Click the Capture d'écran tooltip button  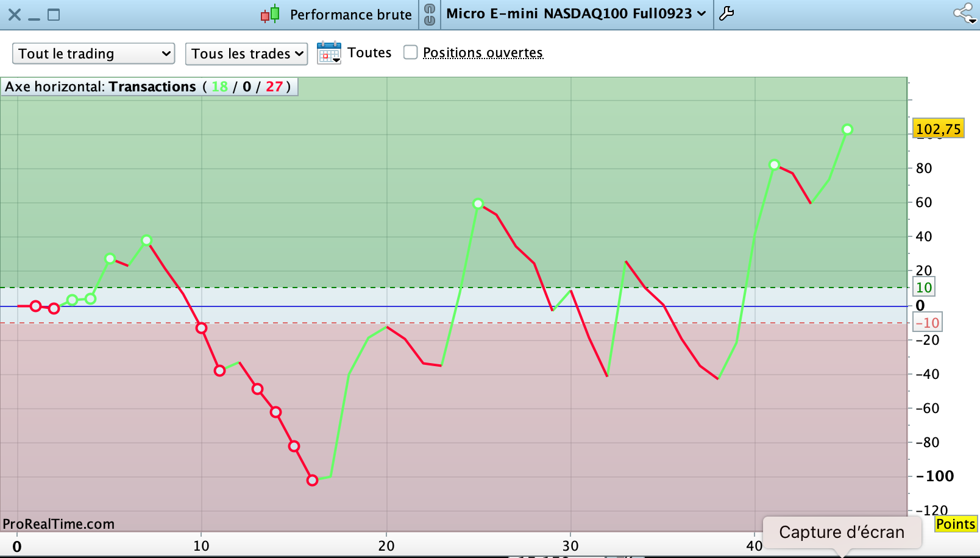(x=842, y=532)
